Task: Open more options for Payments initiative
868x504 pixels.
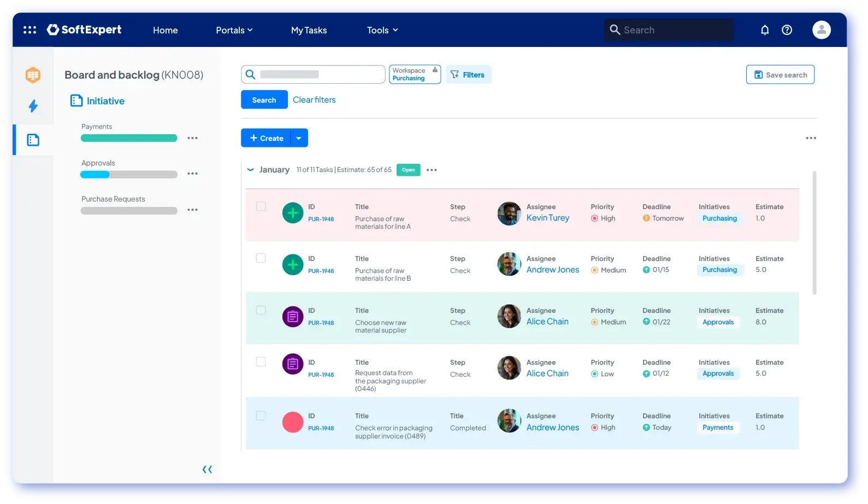Action: click(x=192, y=138)
